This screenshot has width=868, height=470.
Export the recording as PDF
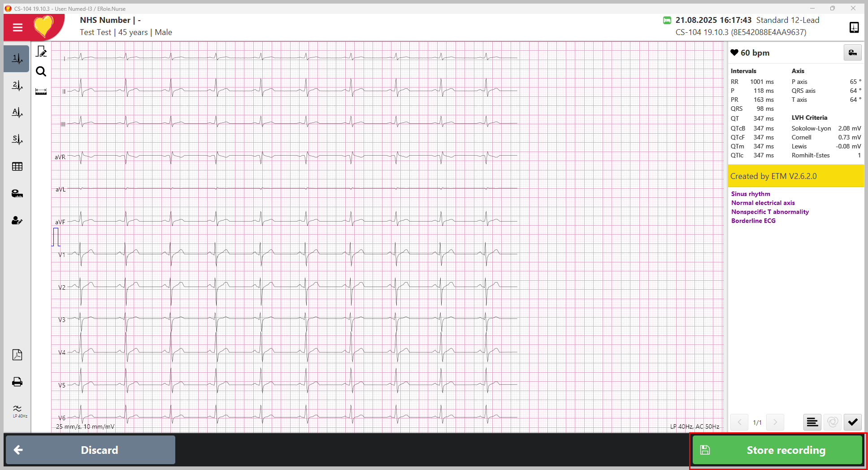[x=17, y=355]
